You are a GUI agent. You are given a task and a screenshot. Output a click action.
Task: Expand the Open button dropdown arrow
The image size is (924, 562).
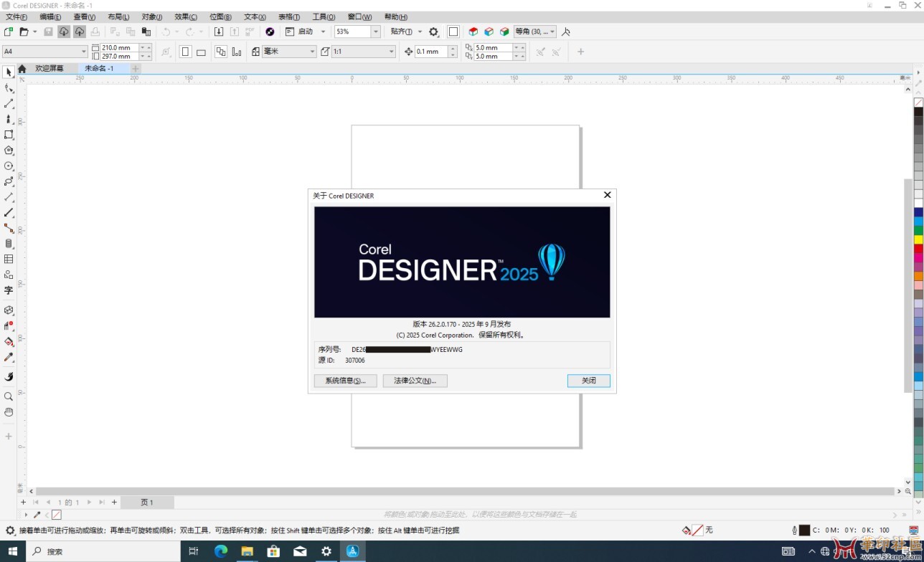(x=34, y=32)
